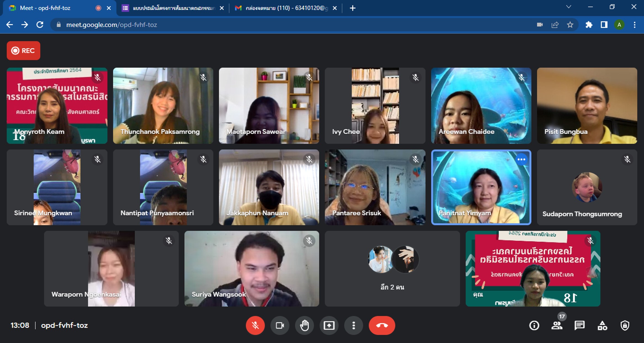644x343 pixels.
Task: Open tile options on Panitnat Yimyam's video
Action: click(521, 159)
